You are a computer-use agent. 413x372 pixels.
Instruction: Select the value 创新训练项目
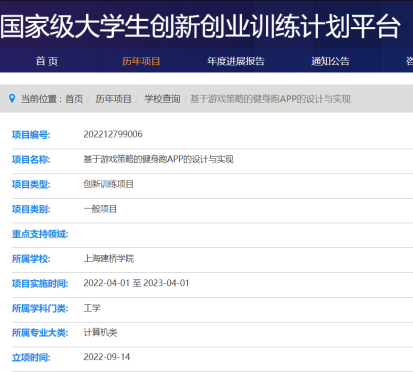(109, 184)
